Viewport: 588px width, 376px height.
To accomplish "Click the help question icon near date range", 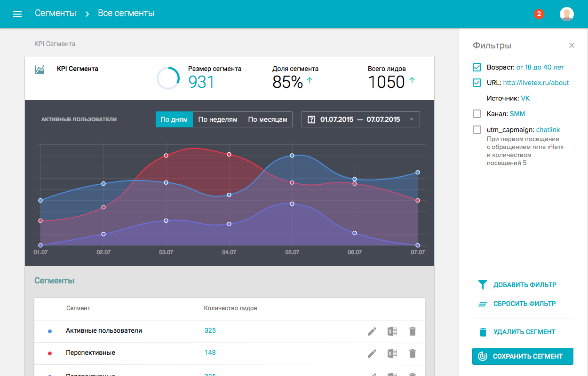I will 311,119.
